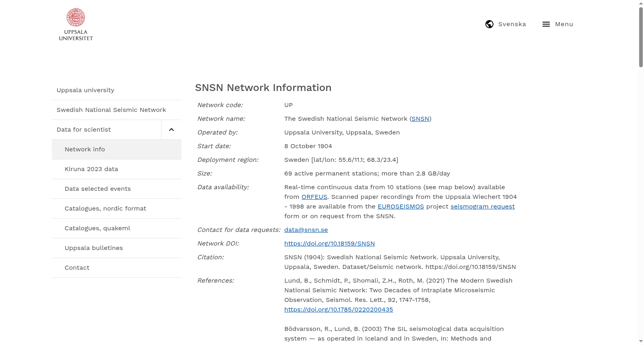Click the globe language icon

pos(489,24)
